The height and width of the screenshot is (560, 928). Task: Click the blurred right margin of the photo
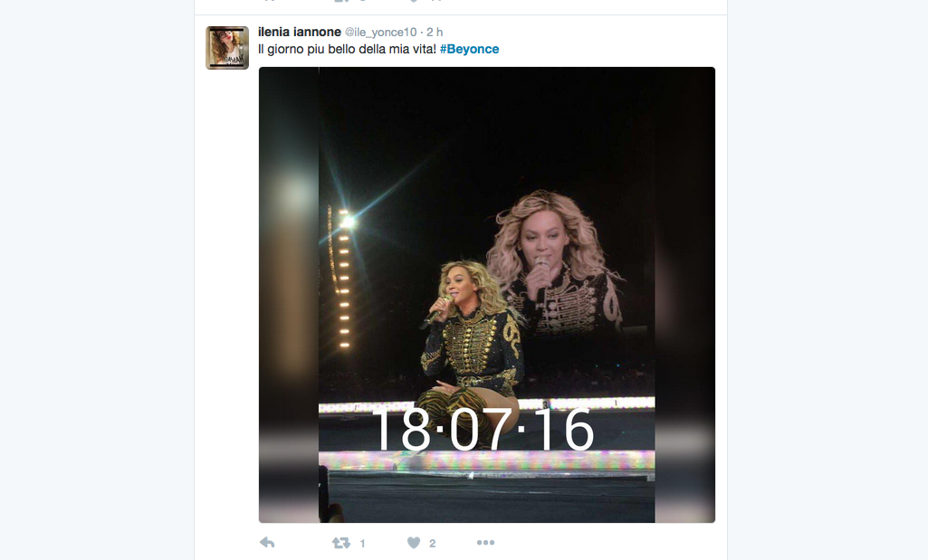click(x=684, y=295)
